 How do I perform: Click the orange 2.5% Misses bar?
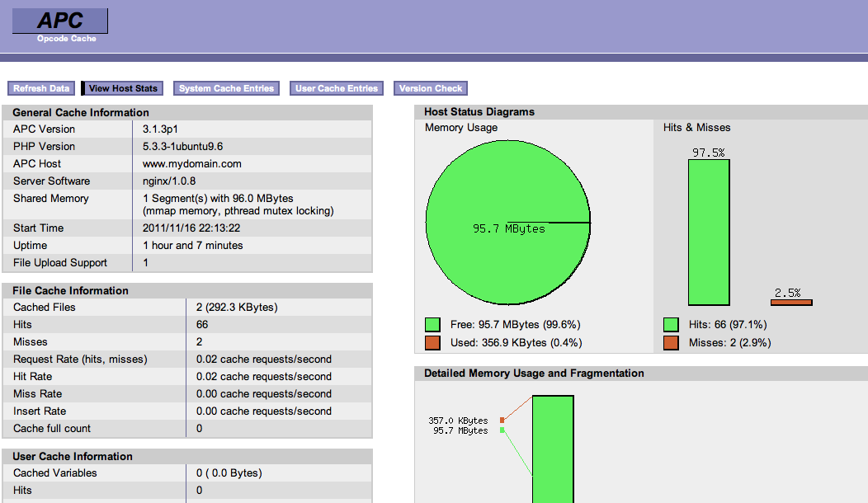pyautogui.click(x=790, y=302)
